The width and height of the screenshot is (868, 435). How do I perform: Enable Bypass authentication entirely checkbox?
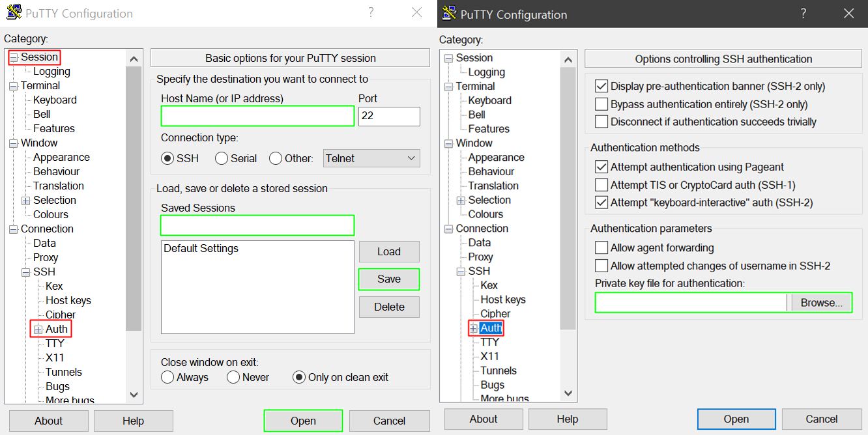pyautogui.click(x=601, y=104)
